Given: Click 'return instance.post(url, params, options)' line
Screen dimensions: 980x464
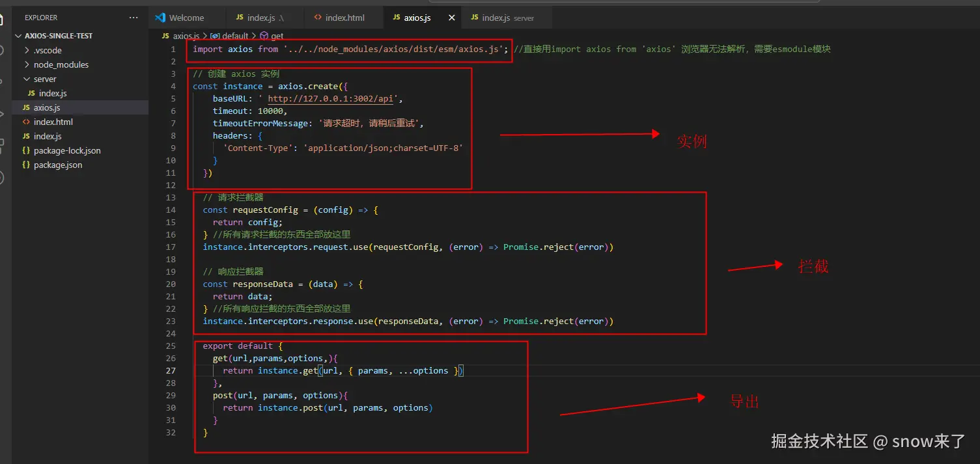Looking at the screenshot, I should tap(328, 408).
